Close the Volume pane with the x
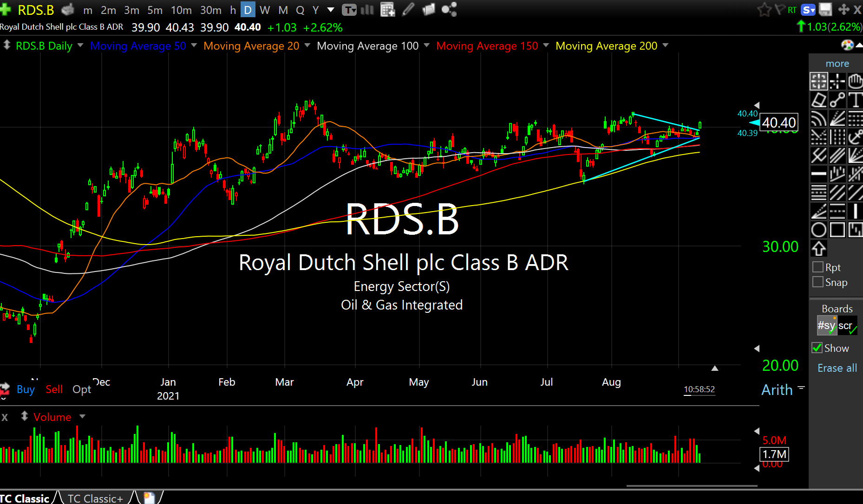This screenshot has width=863, height=504. pyautogui.click(x=5, y=417)
